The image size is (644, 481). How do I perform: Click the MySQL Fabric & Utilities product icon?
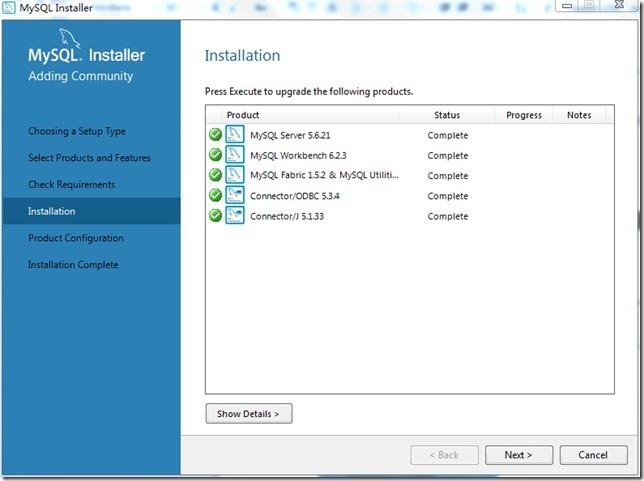pyautogui.click(x=235, y=175)
